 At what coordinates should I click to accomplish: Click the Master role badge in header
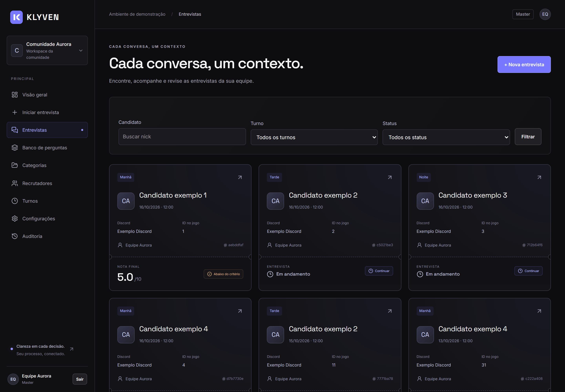[x=523, y=14]
